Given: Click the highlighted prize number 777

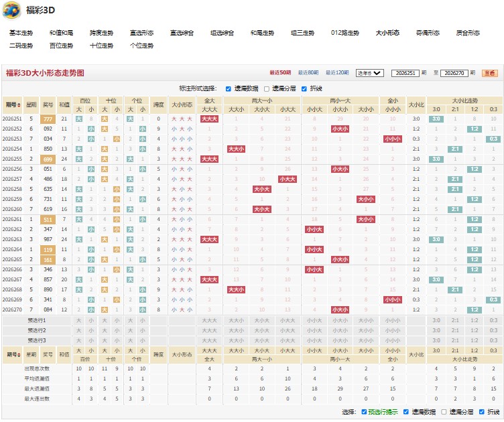Looking at the screenshot, I should (48, 119).
